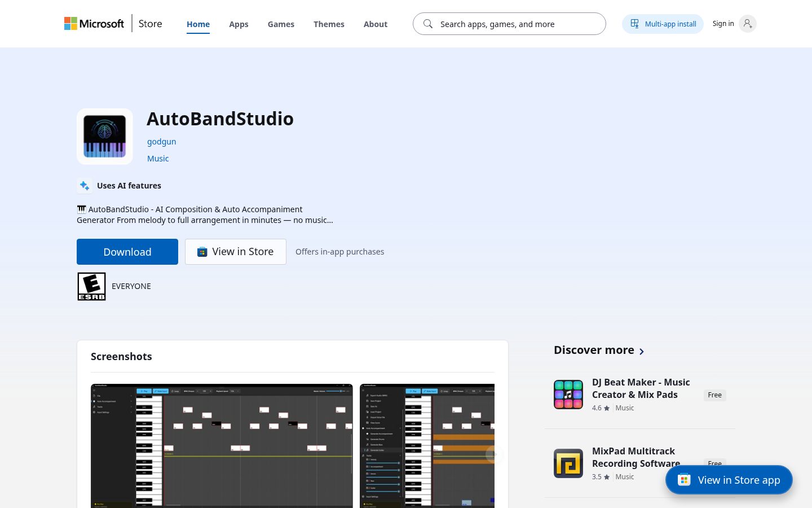Open the Music category link
The height and width of the screenshot is (508, 812).
(x=158, y=159)
